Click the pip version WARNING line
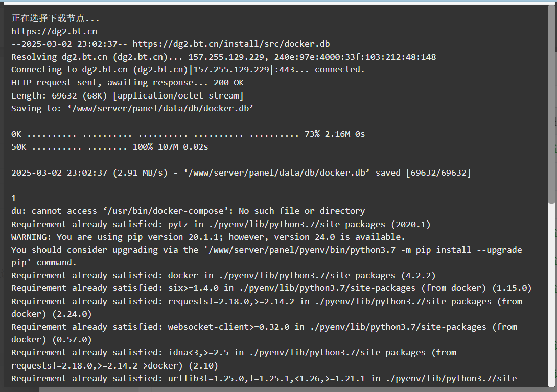 tap(208, 237)
